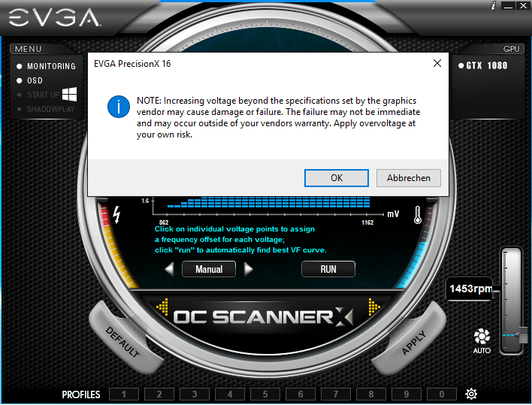Click the 1162 mV axis label
This screenshot has width=532, height=405.
click(x=367, y=222)
